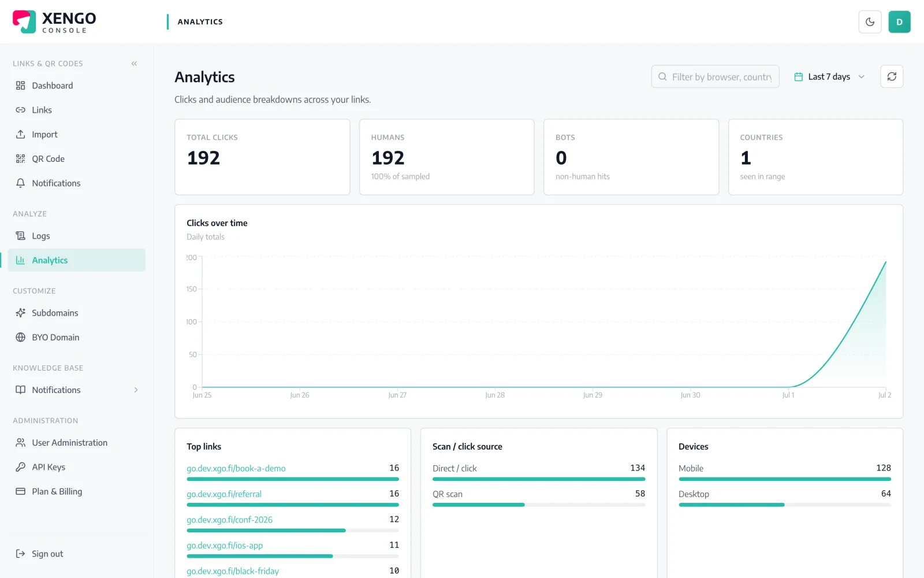The width and height of the screenshot is (924, 578).
Task: Click Sign out
Action: (76, 554)
